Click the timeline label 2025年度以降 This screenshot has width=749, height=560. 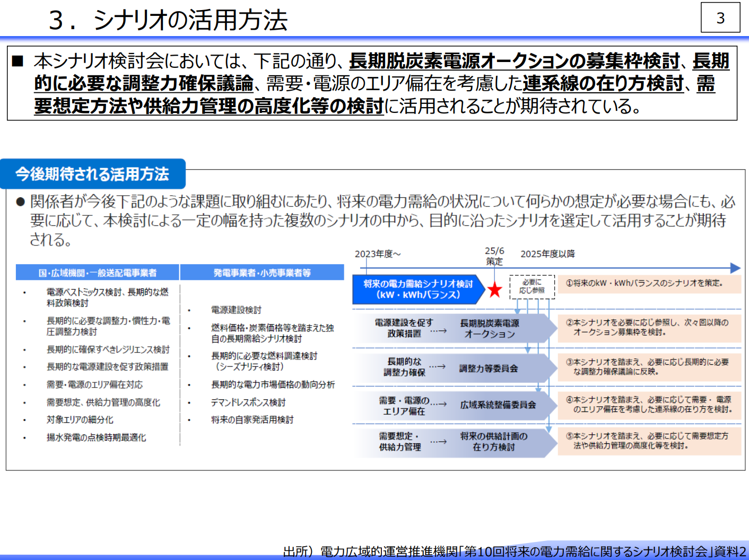(547, 254)
